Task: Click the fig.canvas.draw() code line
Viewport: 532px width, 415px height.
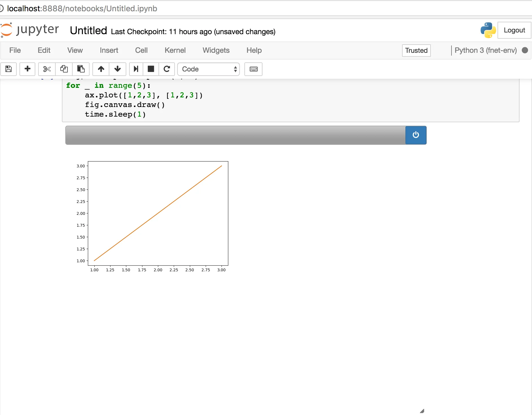Action: tap(125, 105)
